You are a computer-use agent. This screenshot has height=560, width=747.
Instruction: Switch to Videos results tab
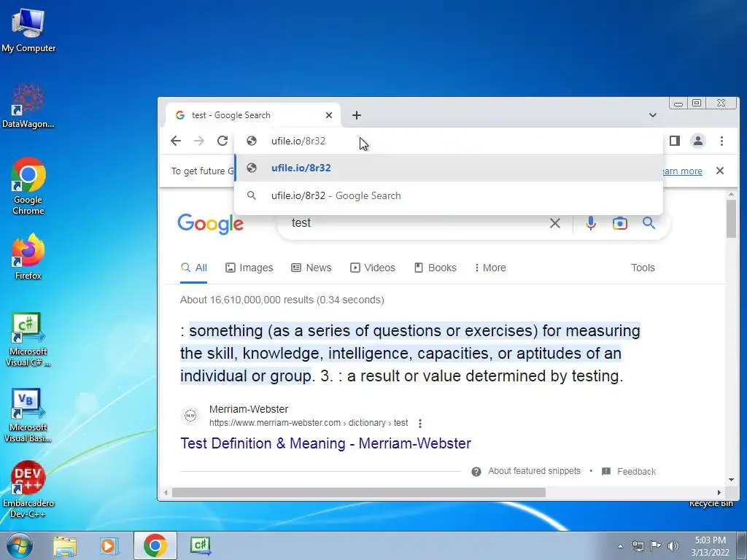tap(373, 268)
